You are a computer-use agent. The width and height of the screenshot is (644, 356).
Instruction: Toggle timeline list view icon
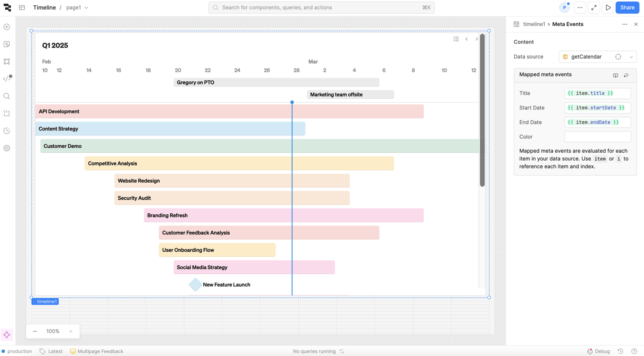[456, 39]
